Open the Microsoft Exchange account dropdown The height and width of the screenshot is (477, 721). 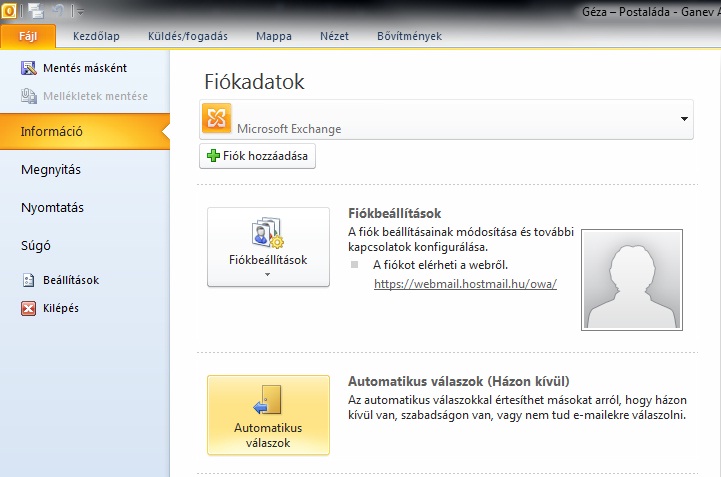click(684, 119)
